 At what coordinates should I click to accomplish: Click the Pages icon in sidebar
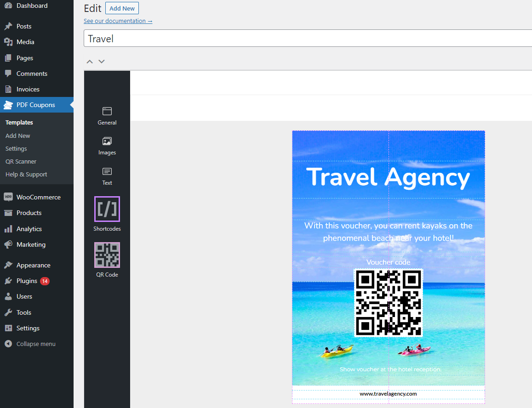pyautogui.click(x=8, y=58)
